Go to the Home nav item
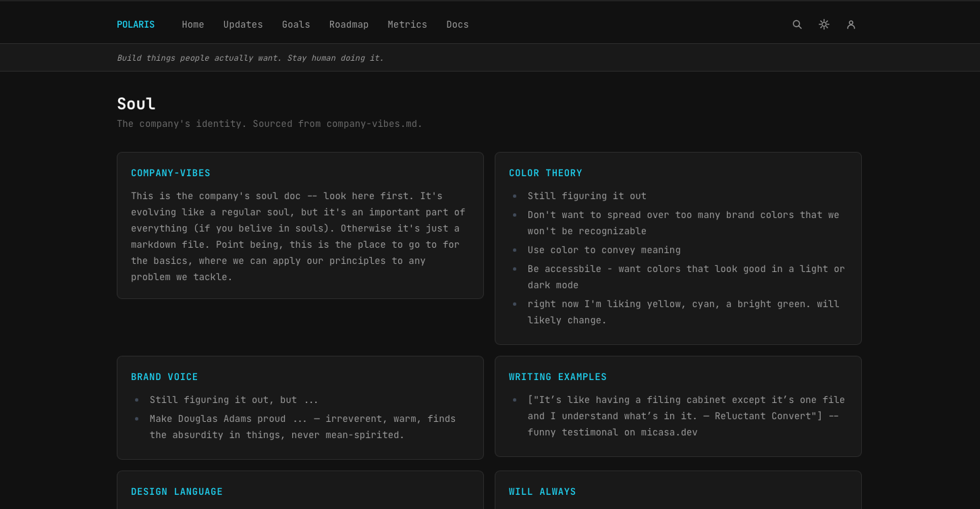The image size is (980, 509). [x=193, y=24]
